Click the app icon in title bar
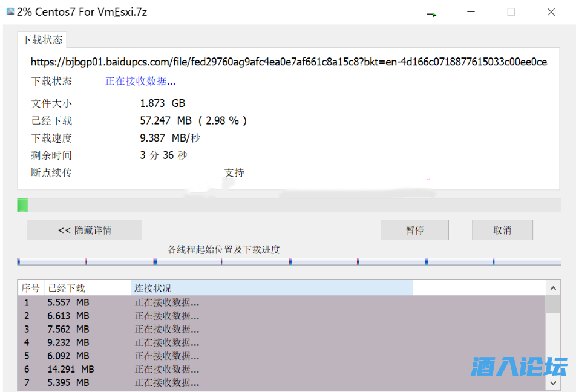Viewport: 576px width, 392px height. (10, 12)
